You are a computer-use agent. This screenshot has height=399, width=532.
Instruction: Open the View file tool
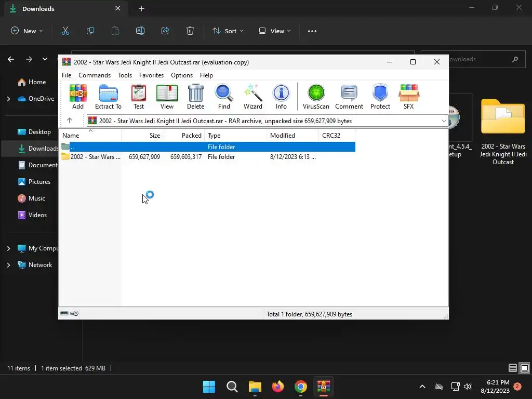point(167,97)
